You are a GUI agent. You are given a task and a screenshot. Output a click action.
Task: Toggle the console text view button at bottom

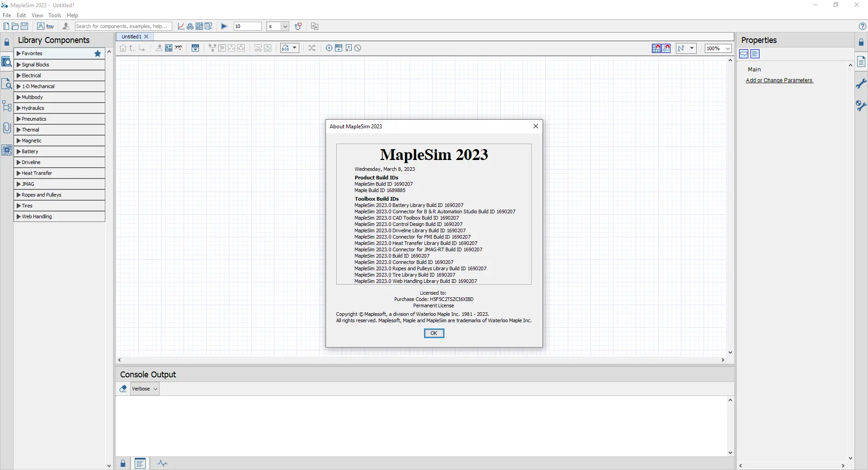(x=140, y=463)
